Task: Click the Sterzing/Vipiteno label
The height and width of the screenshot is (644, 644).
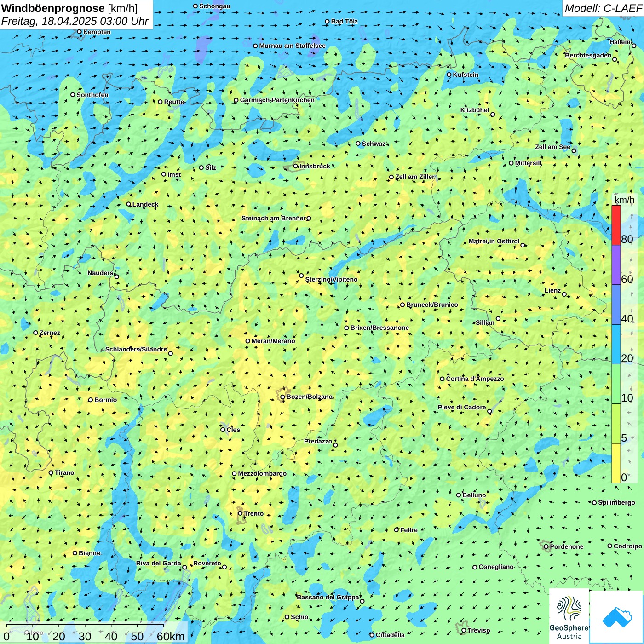Action: pyautogui.click(x=331, y=279)
